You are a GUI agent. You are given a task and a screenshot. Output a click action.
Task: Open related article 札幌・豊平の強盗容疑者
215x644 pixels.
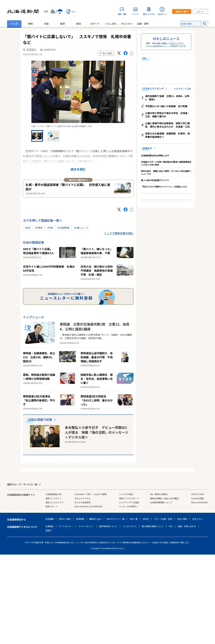point(78,188)
